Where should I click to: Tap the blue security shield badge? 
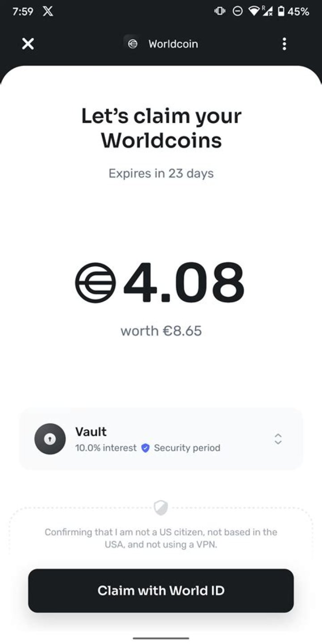145,448
